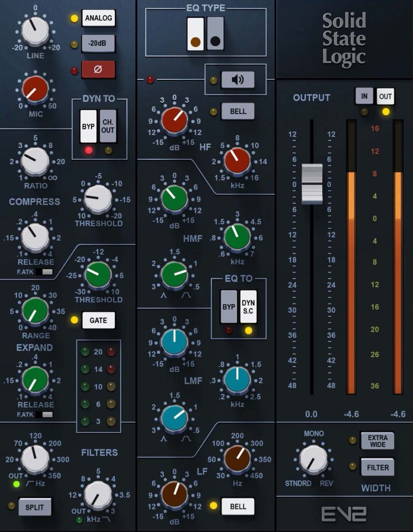
Task: Click the expander RELEASE knob
Action: click(34, 380)
